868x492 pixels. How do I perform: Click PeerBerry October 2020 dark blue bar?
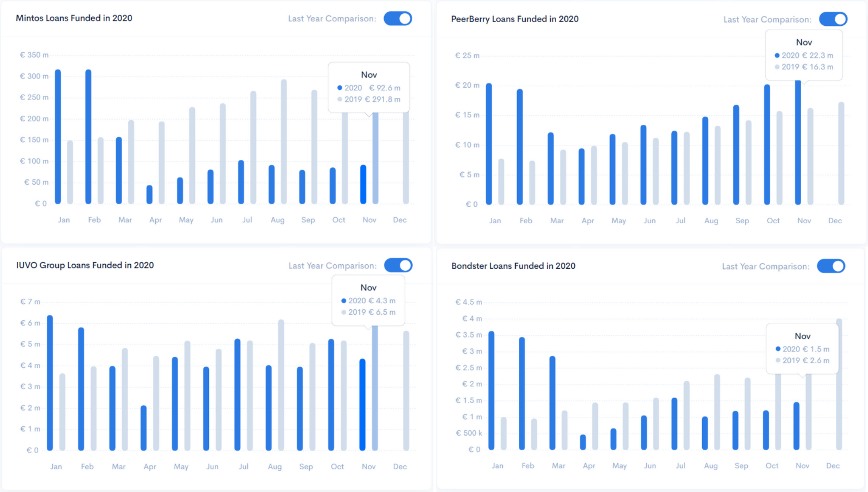coord(767,145)
